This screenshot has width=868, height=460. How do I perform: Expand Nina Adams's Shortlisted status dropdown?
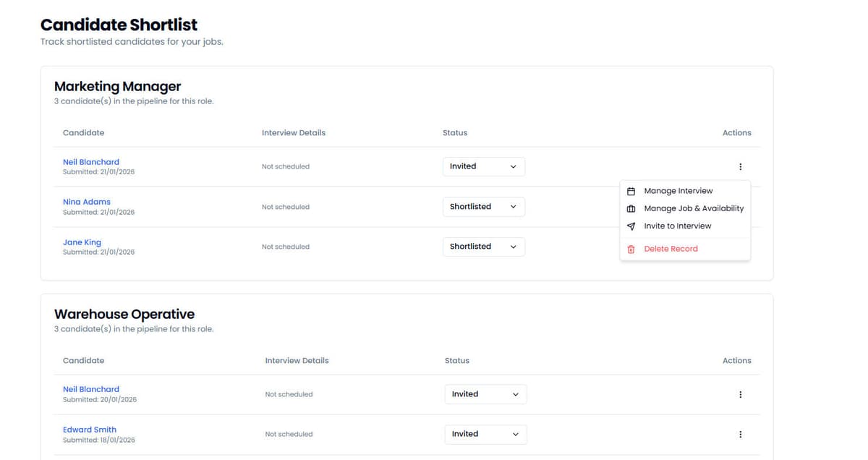(483, 207)
